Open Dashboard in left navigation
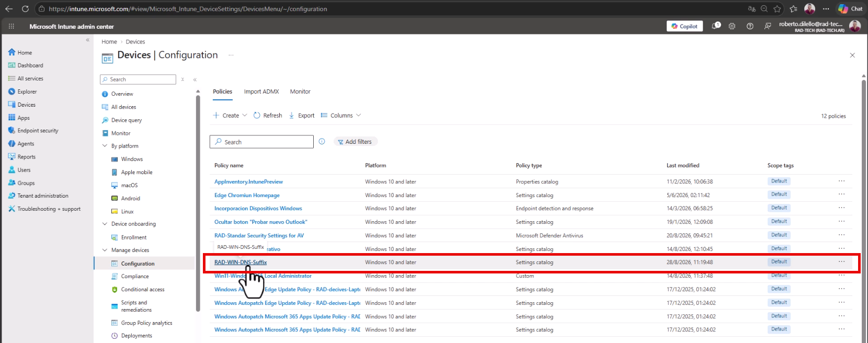The height and width of the screenshot is (343, 868). point(26,65)
